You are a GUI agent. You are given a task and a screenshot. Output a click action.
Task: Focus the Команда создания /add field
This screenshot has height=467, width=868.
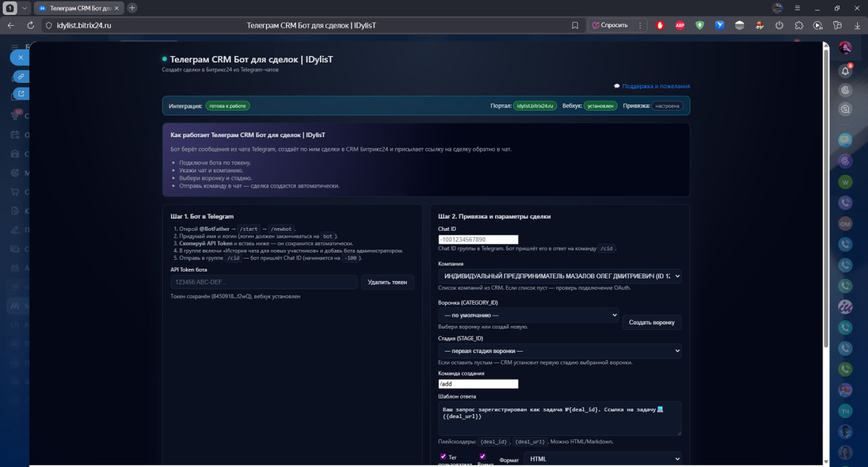[478, 384]
